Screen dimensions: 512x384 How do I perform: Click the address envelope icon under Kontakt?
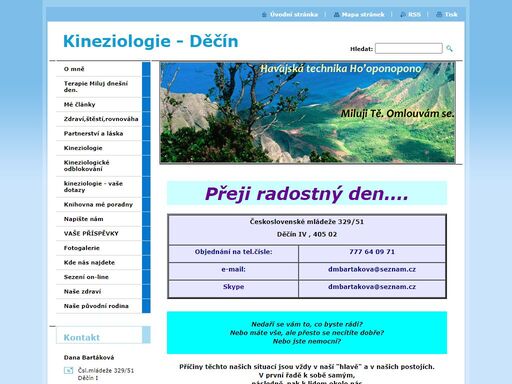tap(68, 370)
